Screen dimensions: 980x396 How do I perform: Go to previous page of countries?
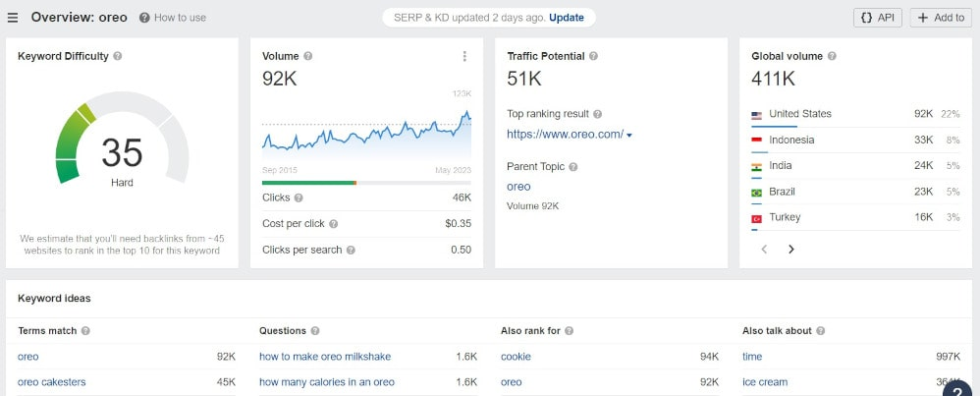(764, 249)
